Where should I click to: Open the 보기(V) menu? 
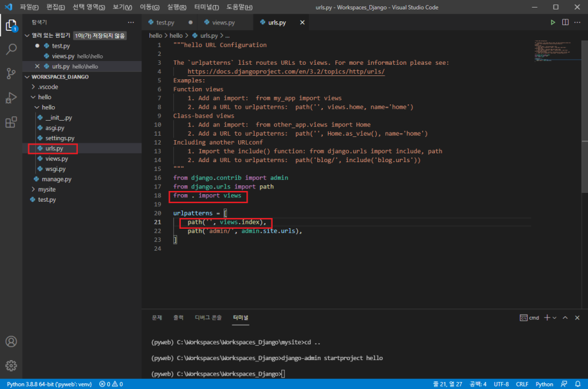click(x=122, y=7)
